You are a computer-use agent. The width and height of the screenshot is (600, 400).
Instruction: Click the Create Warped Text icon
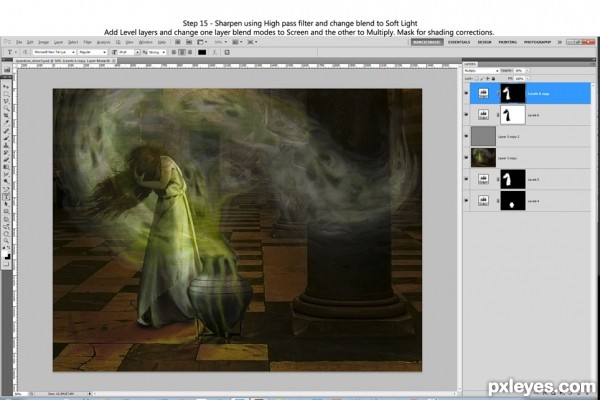pos(214,52)
